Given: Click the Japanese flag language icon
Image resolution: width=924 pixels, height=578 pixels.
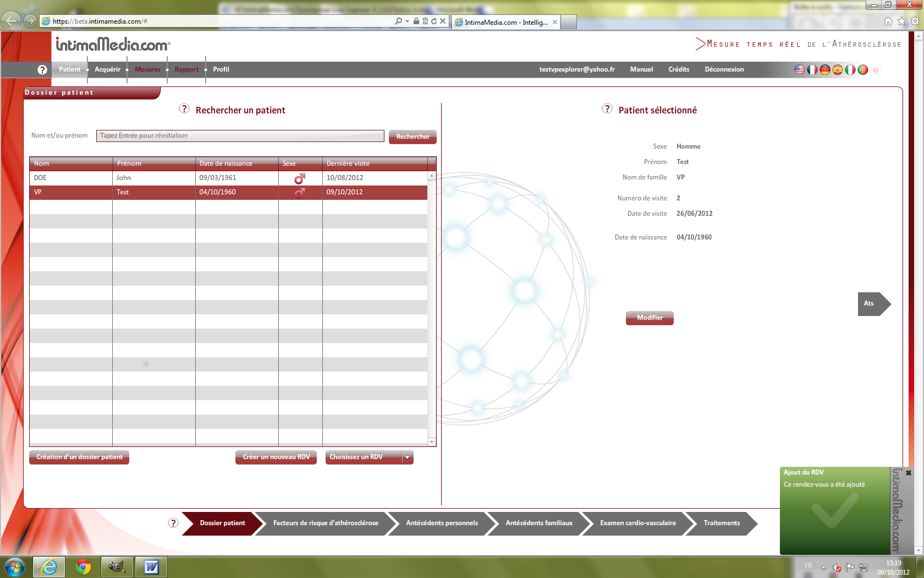Looking at the screenshot, I should pos(876,70).
